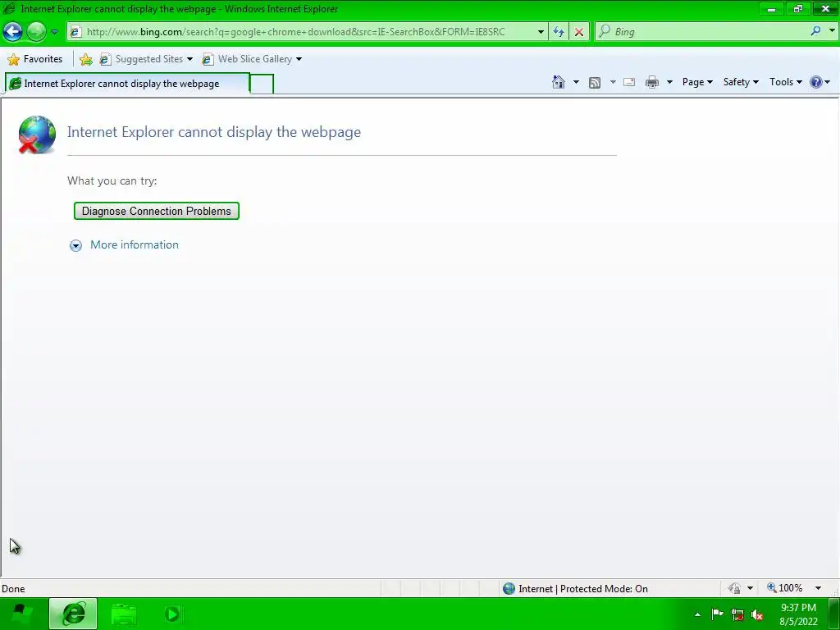Open the Safety menu
The width and height of the screenshot is (840, 630).
click(x=741, y=82)
